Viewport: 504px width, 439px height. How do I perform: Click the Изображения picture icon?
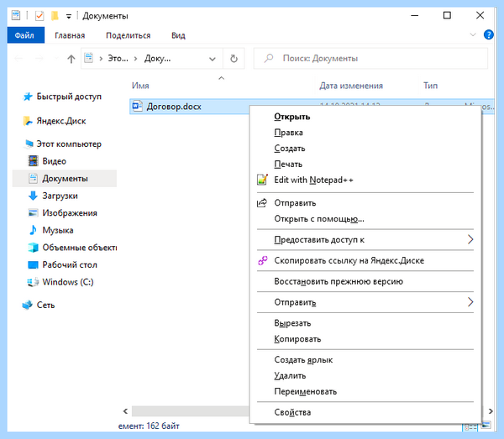33,213
